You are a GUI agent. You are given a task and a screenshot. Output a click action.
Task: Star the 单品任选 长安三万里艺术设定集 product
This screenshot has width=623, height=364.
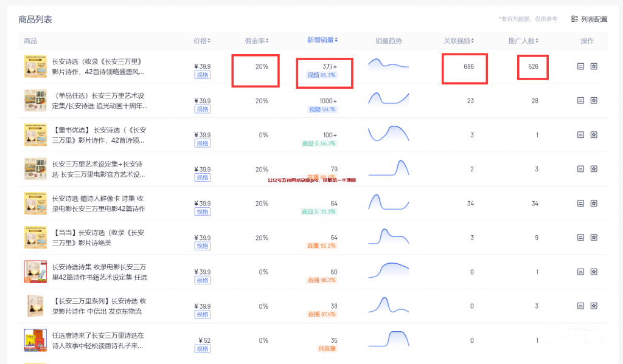[x=594, y=100]
